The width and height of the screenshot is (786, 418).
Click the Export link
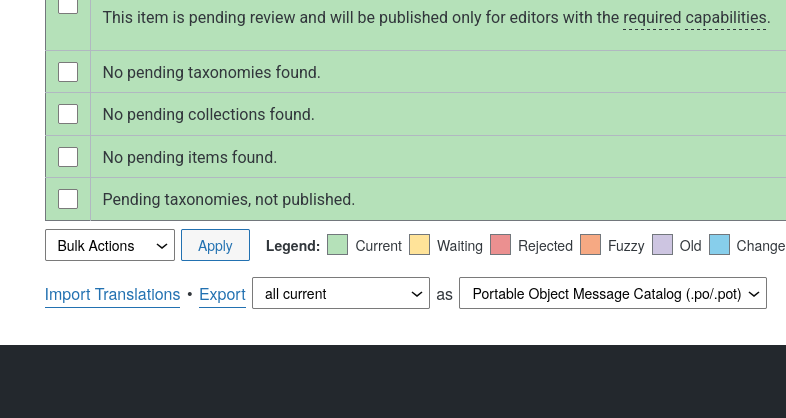point(222,295)
